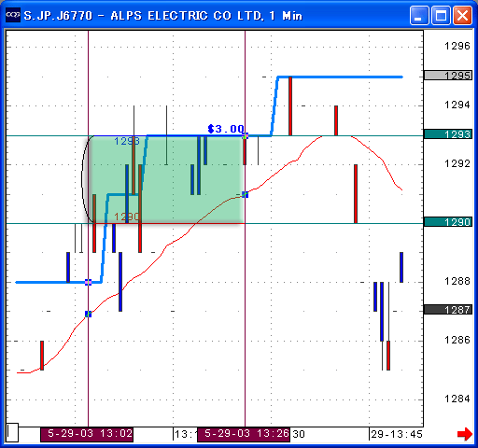Click the 1296 price axis label

(457, 46)
